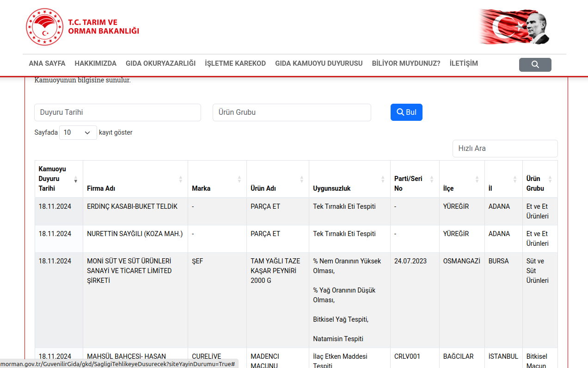Click the magnifier search button in navbar
Viewport: 588px width, 368px height.
click(535, 65)
